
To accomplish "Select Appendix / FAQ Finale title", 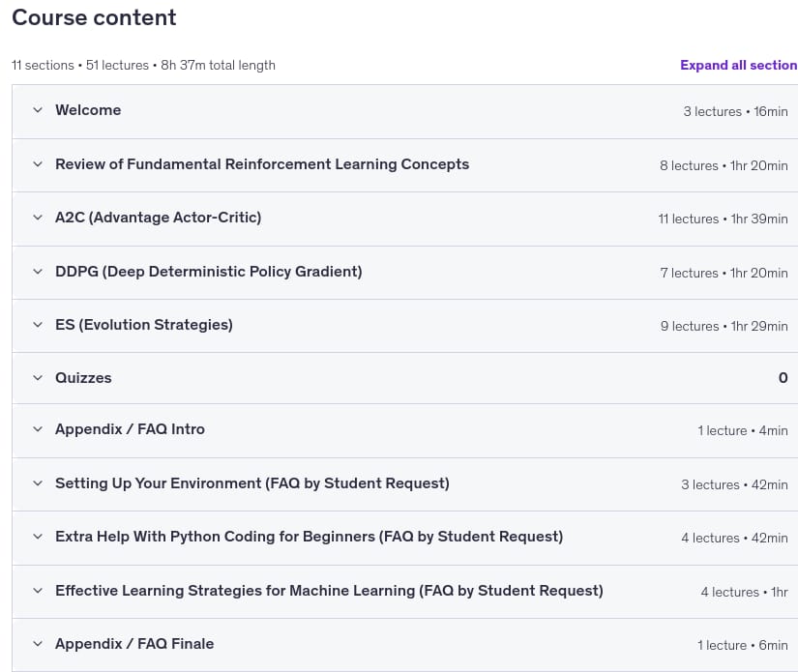I will [134, 644].
